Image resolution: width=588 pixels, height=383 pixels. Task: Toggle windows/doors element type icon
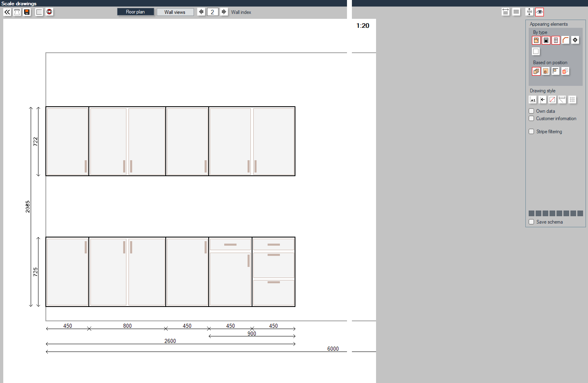click(556, 40)
